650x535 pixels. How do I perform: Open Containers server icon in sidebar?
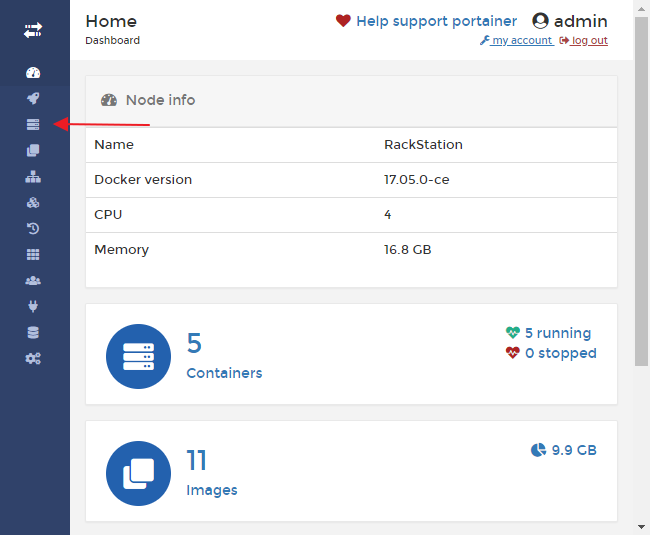click(33, 124)
